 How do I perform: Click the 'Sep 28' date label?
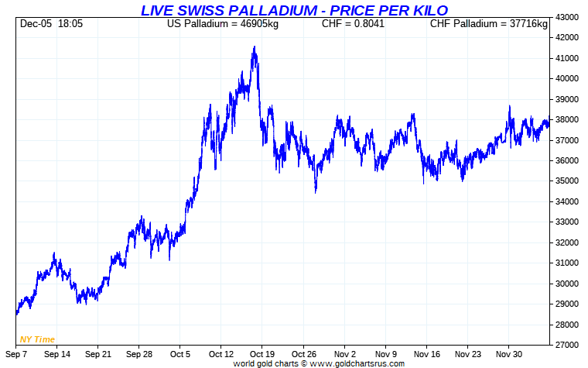coord(139,354)
